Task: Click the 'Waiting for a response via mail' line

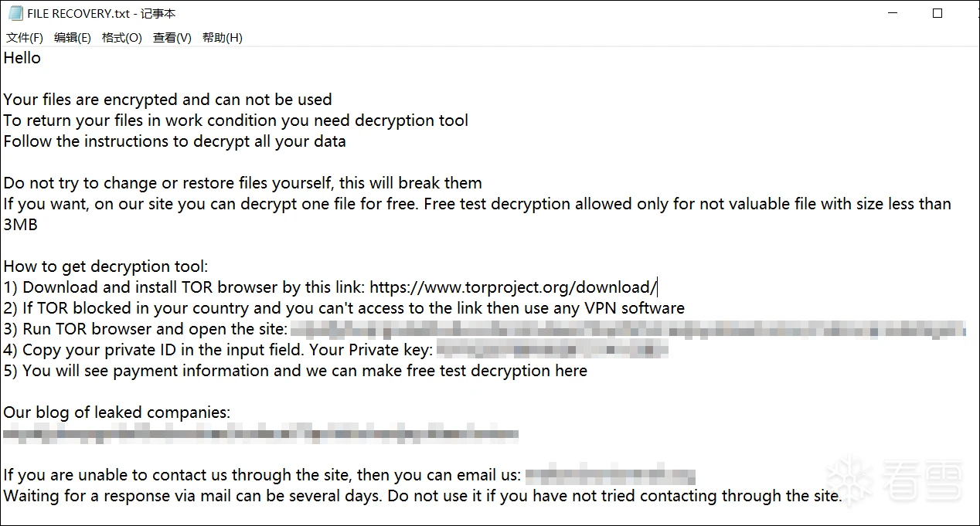Action: pos(422,496)
